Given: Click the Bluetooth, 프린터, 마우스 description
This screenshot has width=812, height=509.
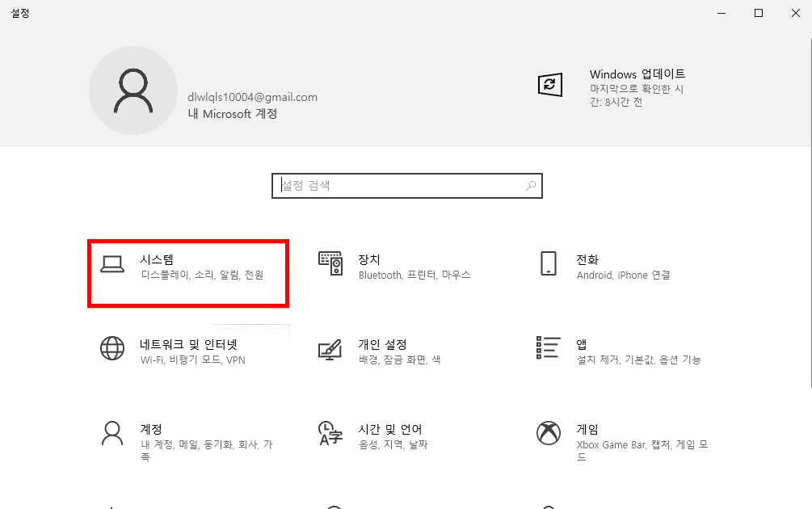Looking at the screenshot, I should tap(414, 275).
